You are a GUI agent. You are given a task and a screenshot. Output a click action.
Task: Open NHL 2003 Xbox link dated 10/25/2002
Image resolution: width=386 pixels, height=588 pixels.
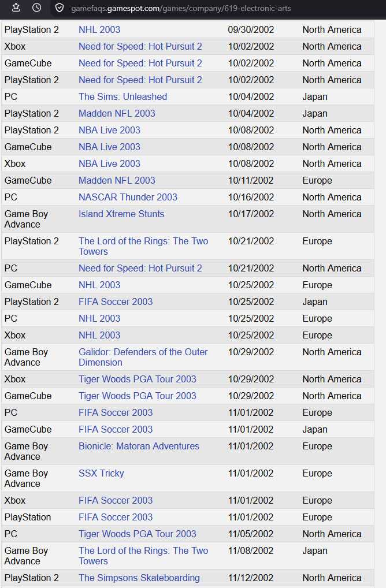pyautogui.click(x=99, y=335)
